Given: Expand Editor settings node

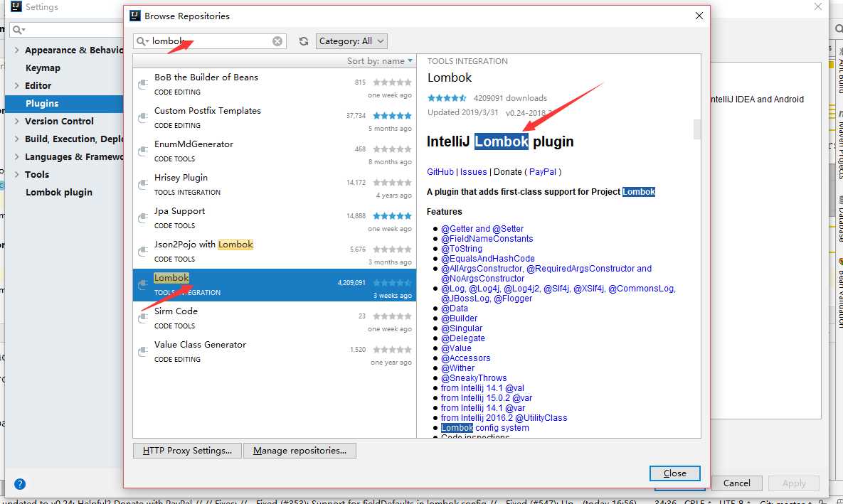Looking at the screenshot, I should [16, 85].
